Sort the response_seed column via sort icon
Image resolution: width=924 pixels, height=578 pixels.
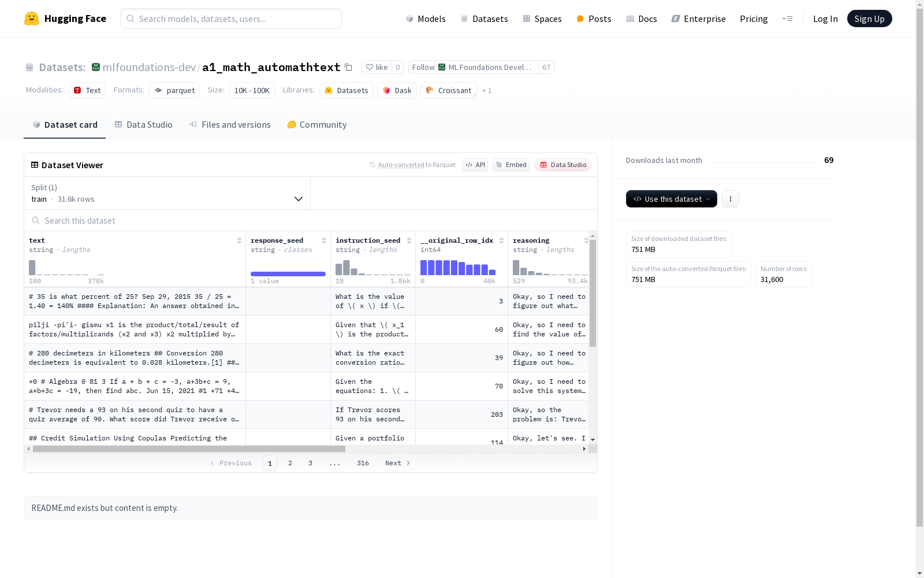tap(324, 240)
